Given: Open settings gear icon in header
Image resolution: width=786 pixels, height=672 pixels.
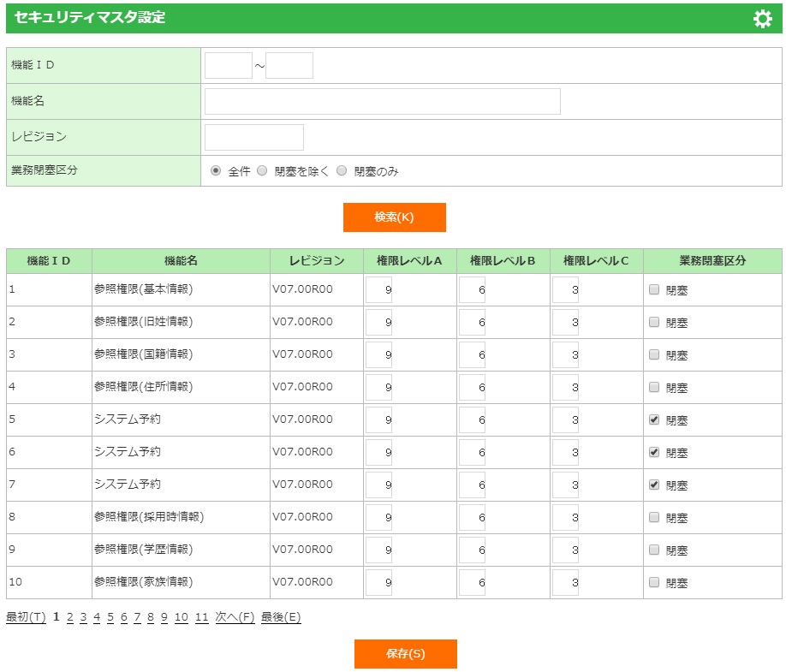Looking at the screenshot, I should click(762, 19).
